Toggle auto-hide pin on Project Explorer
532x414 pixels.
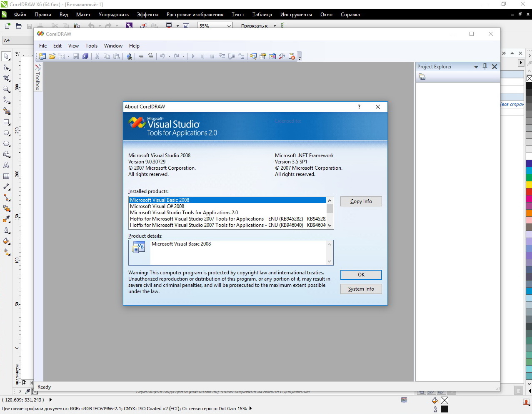click(485, 67)
